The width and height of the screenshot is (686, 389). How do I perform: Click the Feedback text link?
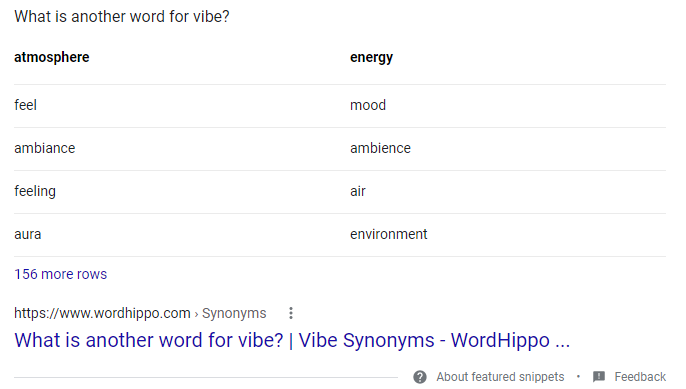tap(640, 377)
